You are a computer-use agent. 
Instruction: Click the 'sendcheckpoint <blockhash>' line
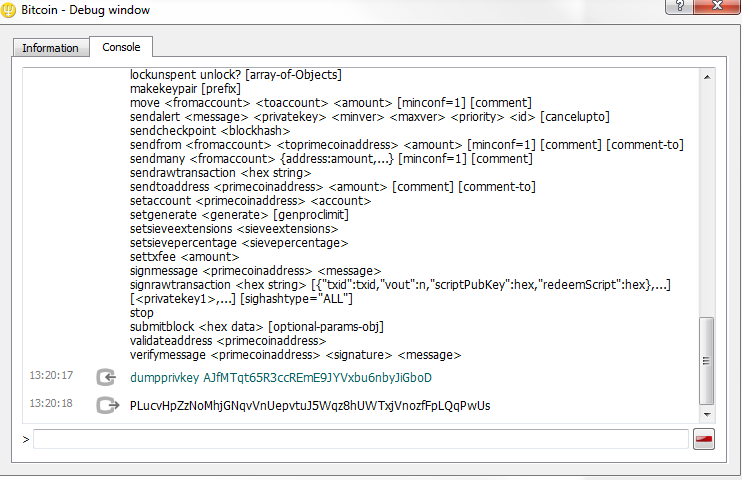pyautogui.click(x=210, y=131)
